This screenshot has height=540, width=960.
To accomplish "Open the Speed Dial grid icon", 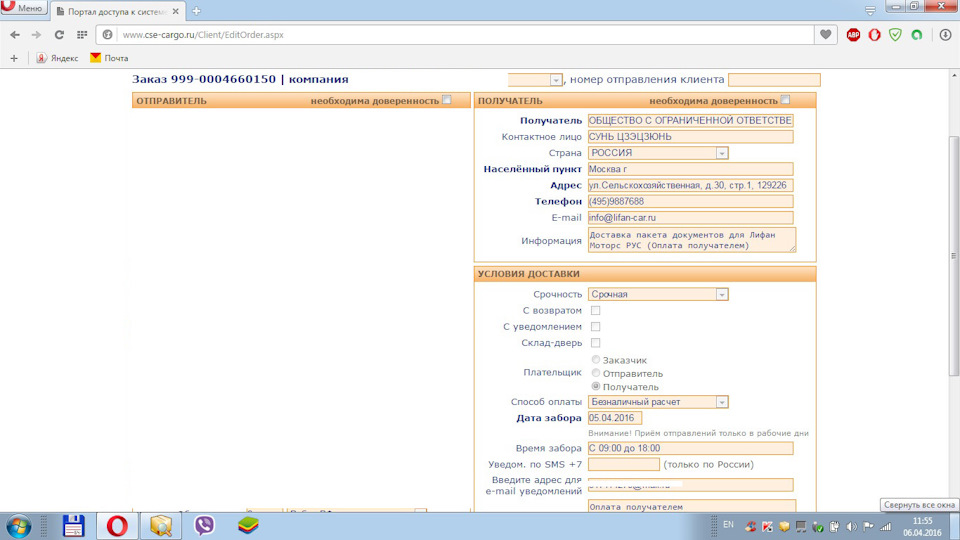I will 82,35.
